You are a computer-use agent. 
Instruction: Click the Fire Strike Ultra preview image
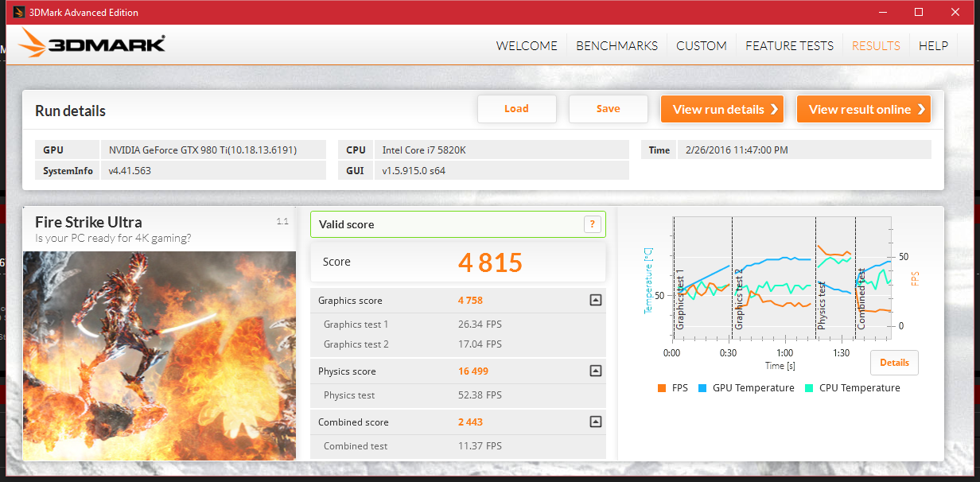click(x=159, y=355)
